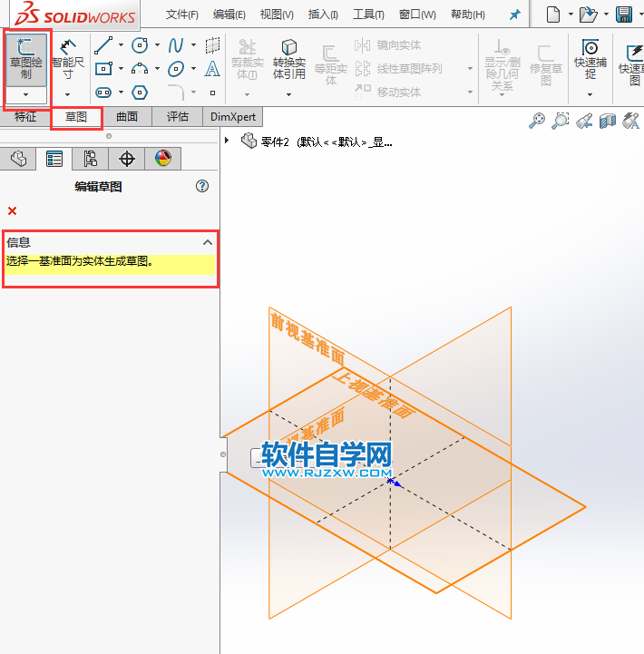644x654 pixels.
Task: Click the Save icon
Action: 624,15
